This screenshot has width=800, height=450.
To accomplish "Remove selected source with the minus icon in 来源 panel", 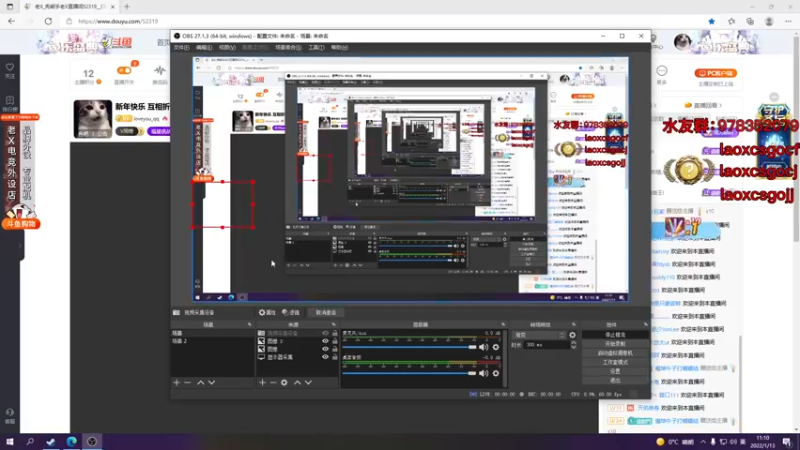I will [273, 383].
